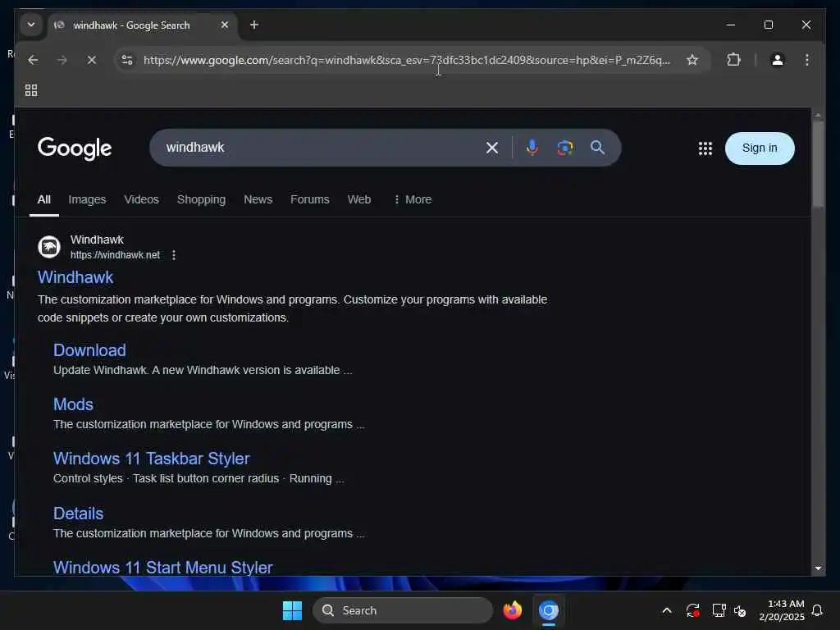Screen dimensions: 840x630
Task: Click the Windhawk site favicon
Action: point(49,247)
